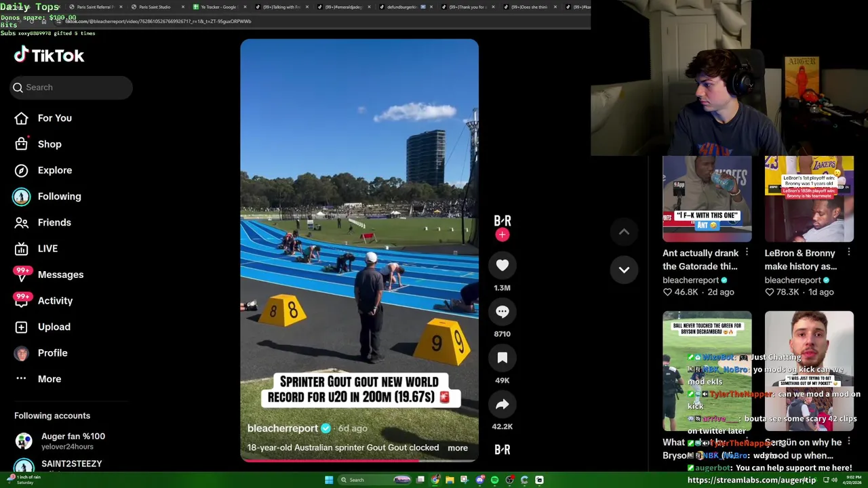Open comments bubble with 8710
Image resolution: width=868 pixels, height=488 pixels.
click(502, 312)
